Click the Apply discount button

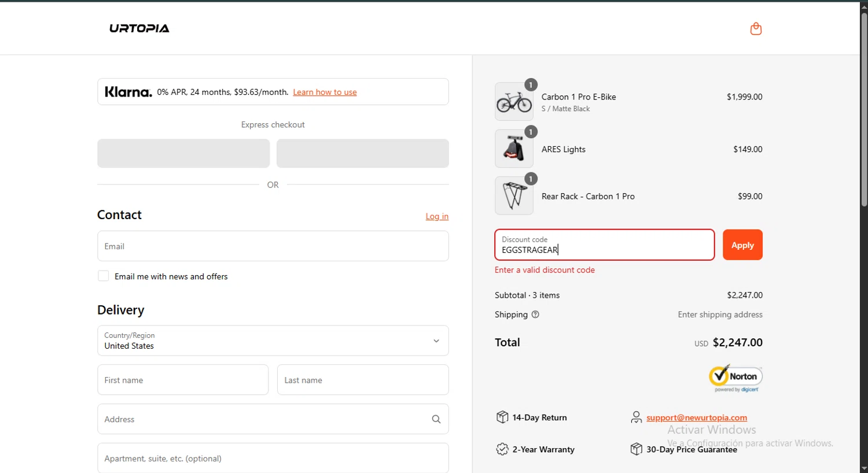coord(742,245)
